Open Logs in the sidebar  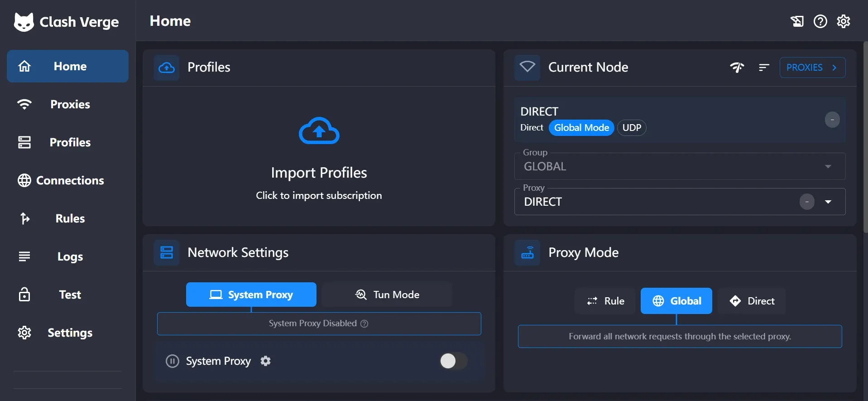point(67,256)
